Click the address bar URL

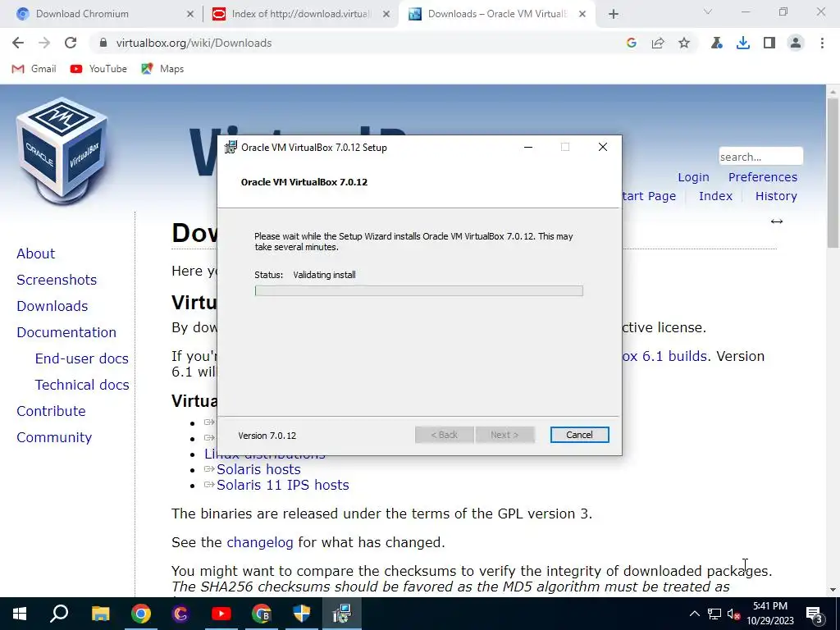[194, 43]
